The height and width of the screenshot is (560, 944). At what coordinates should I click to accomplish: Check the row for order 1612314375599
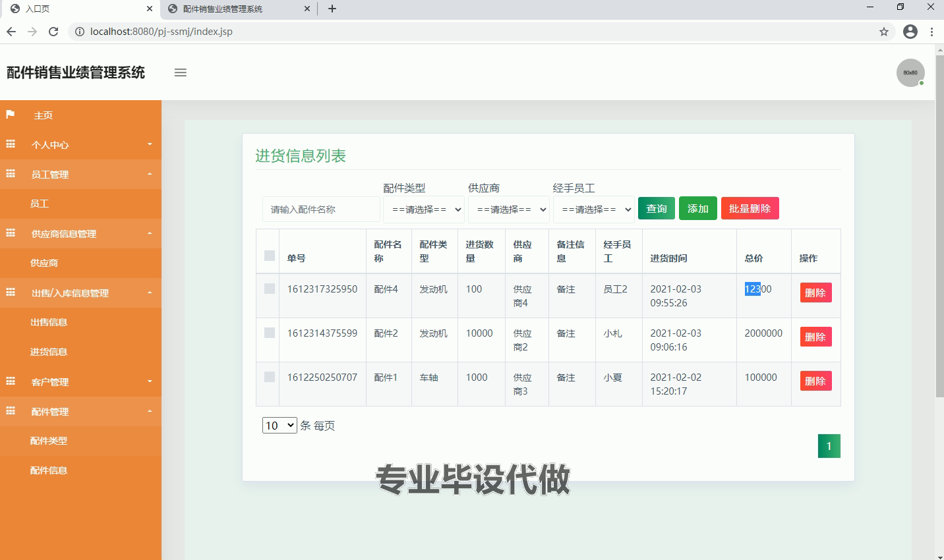270,333
